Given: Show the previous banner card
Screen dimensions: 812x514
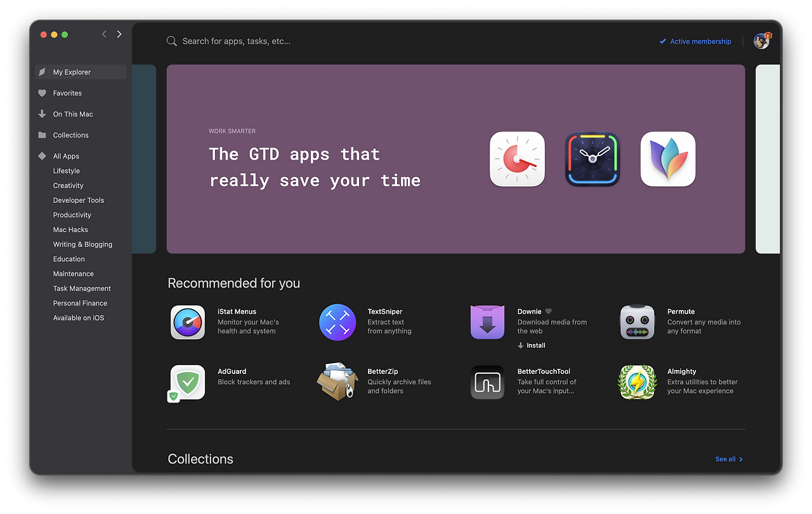Looking at the screenshot, I should [x=144, y=159].
